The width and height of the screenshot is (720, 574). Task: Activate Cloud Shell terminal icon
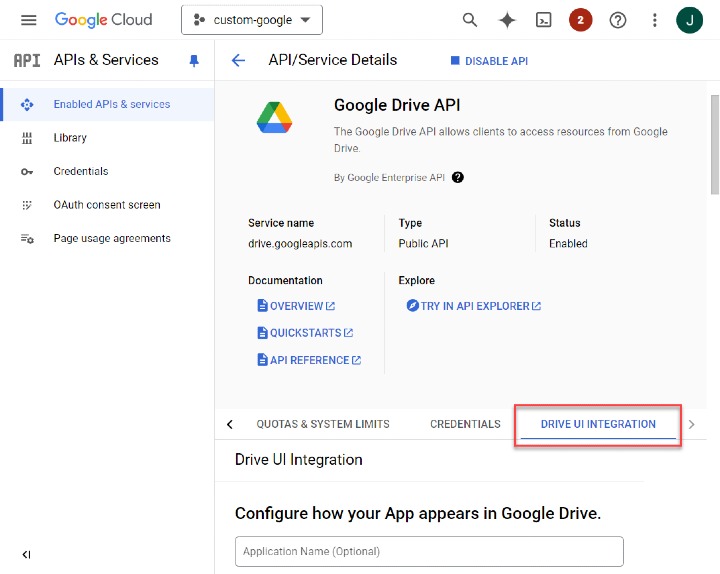(543, 20)
